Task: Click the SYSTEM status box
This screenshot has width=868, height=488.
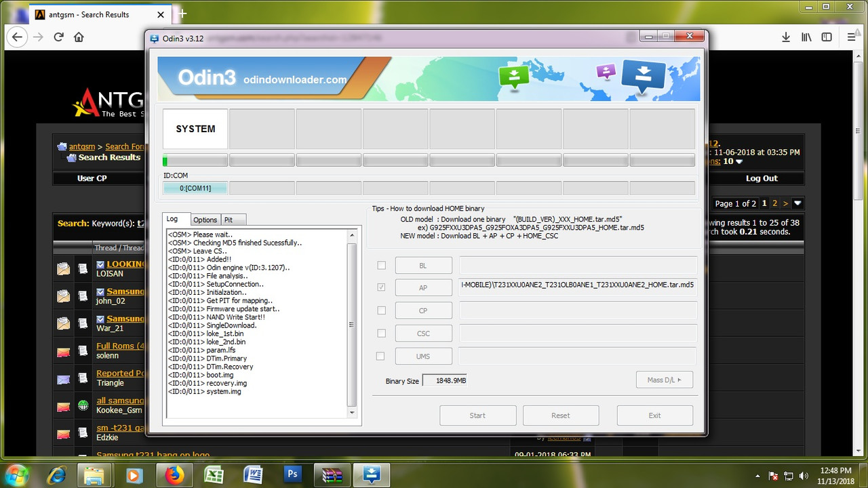Action: pos(195,129)
